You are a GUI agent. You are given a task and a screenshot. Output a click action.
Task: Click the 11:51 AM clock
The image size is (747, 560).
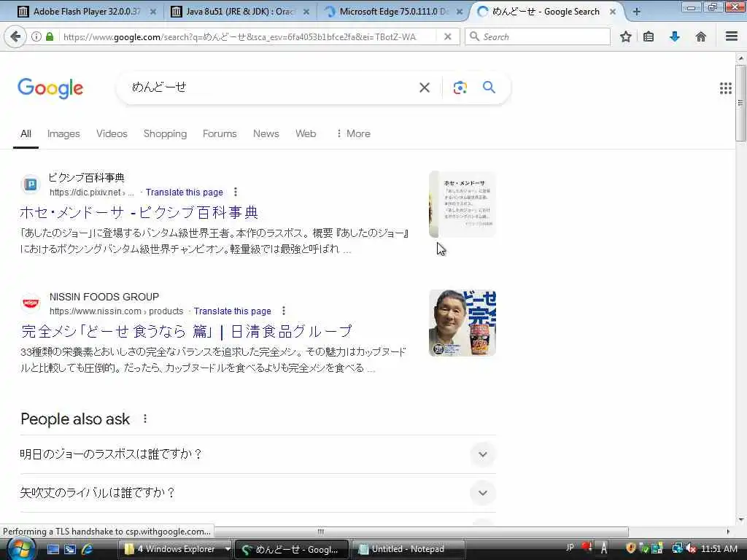pos(719,548)
